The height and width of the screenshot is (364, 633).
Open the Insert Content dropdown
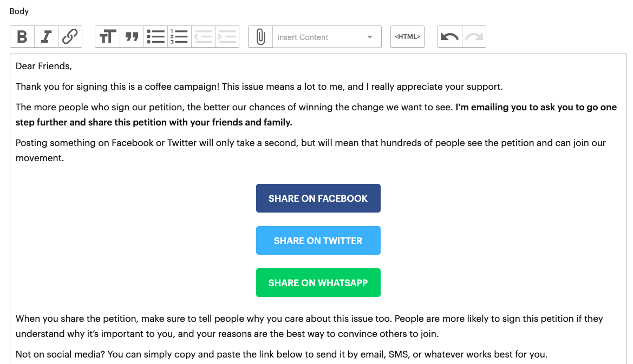[319, 37]
